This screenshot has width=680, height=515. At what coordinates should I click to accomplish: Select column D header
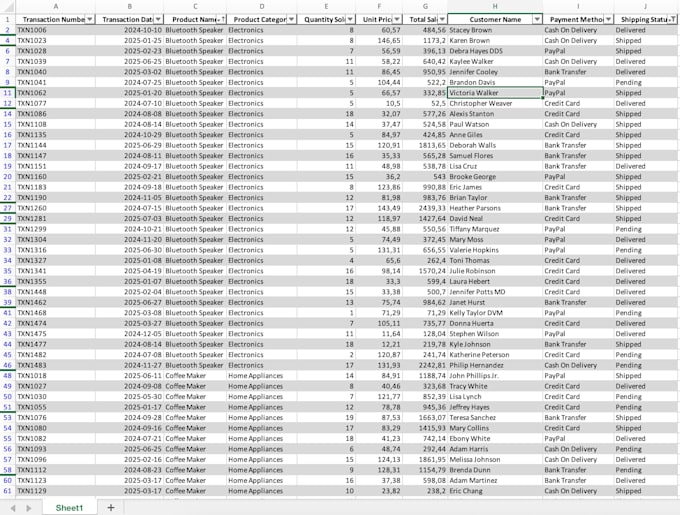coord(262,7)
